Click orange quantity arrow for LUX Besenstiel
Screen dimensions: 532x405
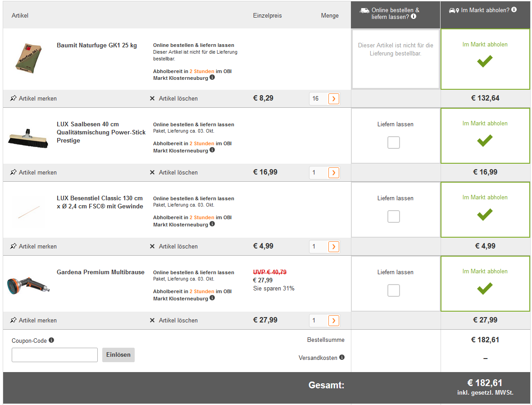pos(334,246)
